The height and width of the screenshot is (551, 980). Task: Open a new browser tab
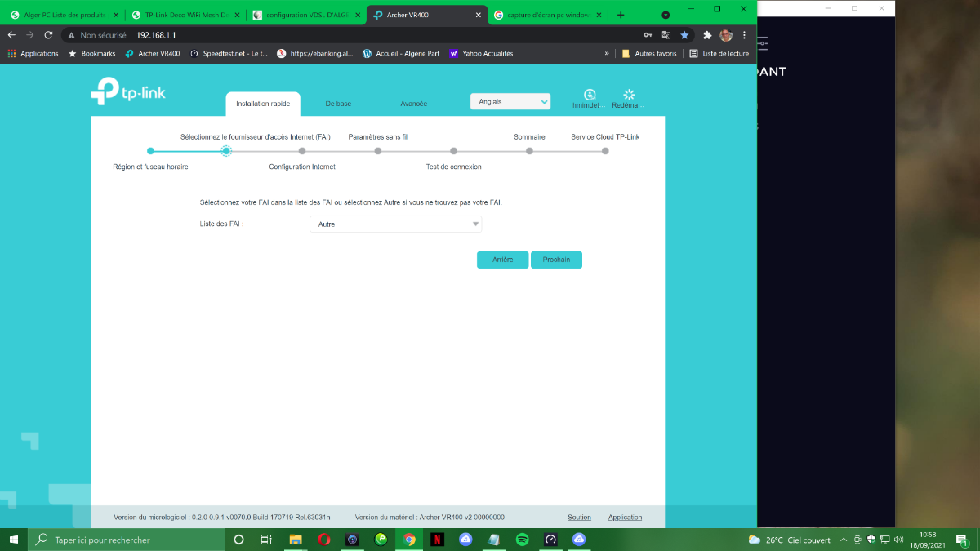point(621,15)
